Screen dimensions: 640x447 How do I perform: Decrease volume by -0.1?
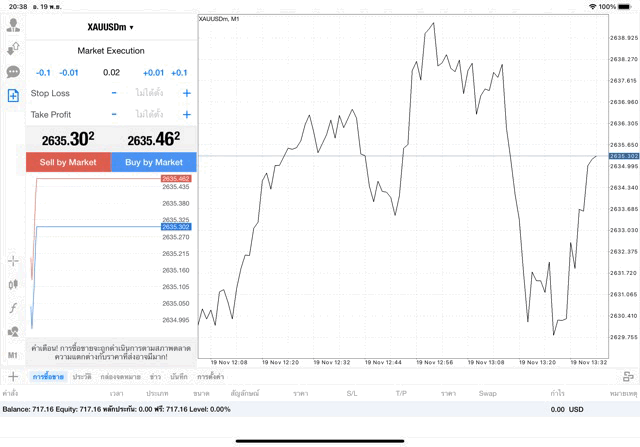click(43, 73)
